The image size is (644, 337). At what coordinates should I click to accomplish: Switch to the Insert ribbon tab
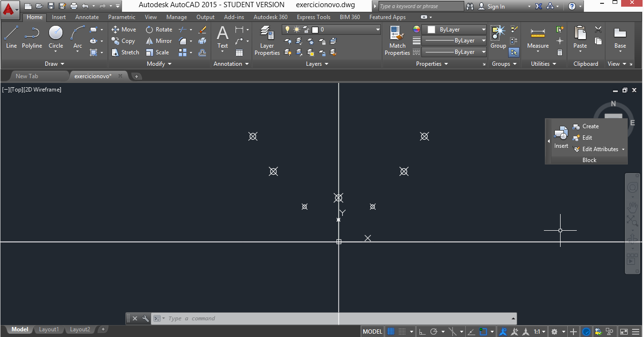point(59,17)
